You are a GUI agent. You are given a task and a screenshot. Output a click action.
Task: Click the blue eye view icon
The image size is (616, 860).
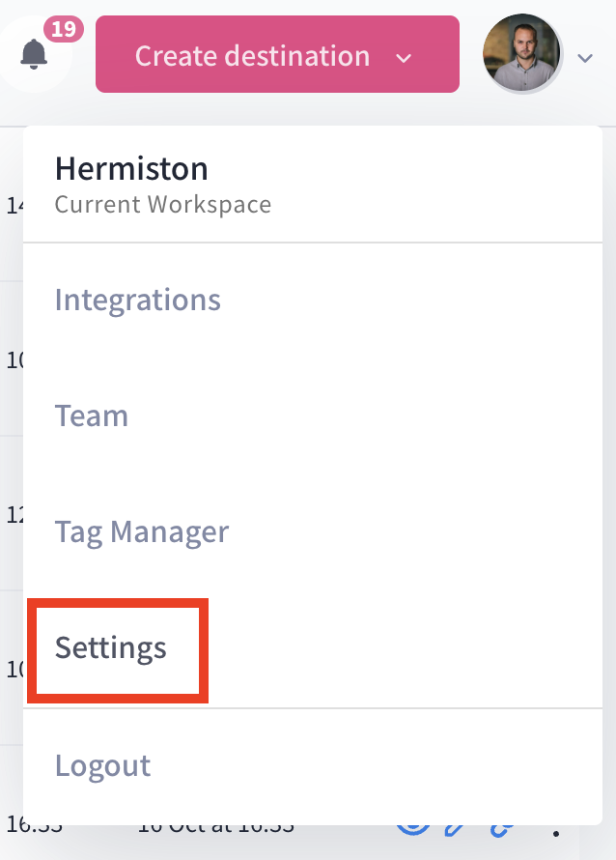coord(413,830)
